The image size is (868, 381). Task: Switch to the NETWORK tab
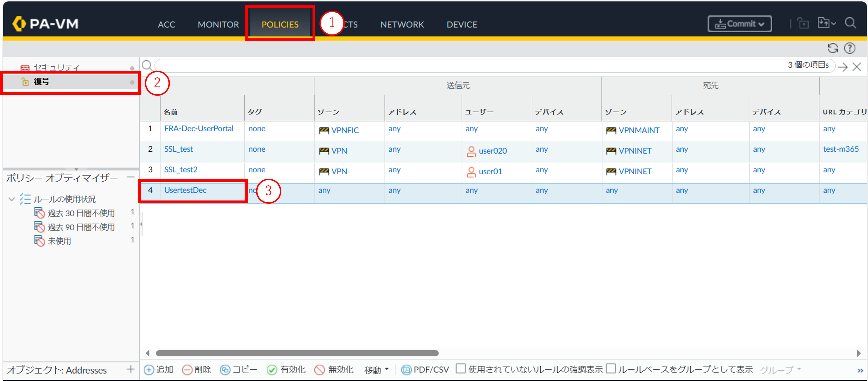pos(402,24)
